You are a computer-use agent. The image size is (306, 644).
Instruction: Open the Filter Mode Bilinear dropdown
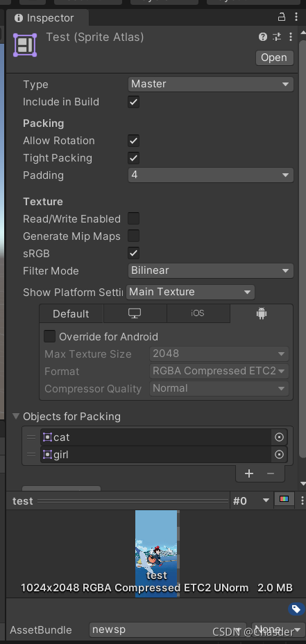(210, 270)
